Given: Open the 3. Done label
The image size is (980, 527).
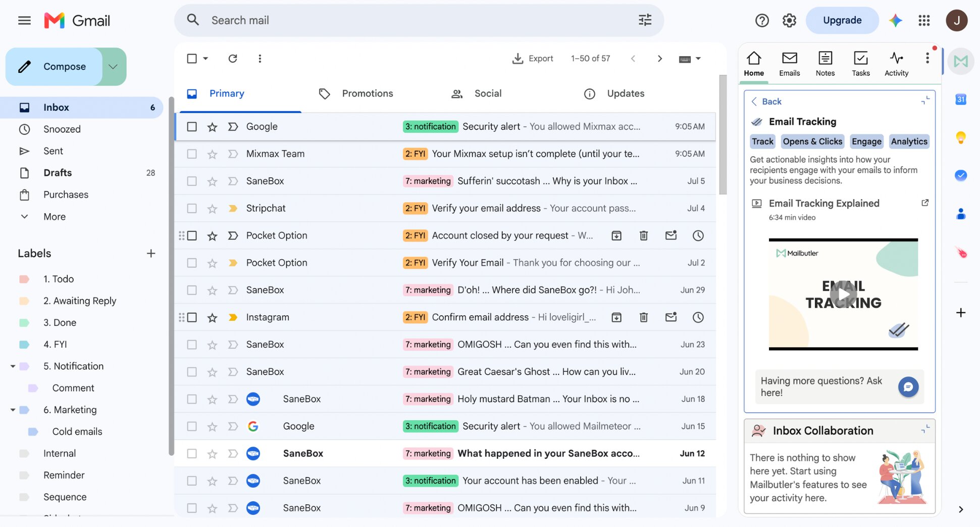Looking at the screenshot, I should tap(60, 322).
